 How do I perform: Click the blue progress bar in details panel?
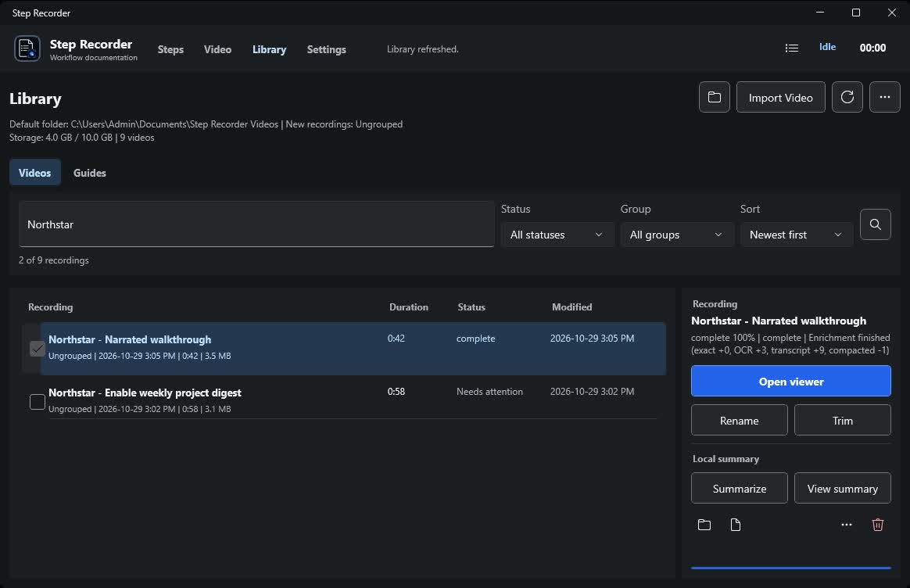tap(790, 568)
